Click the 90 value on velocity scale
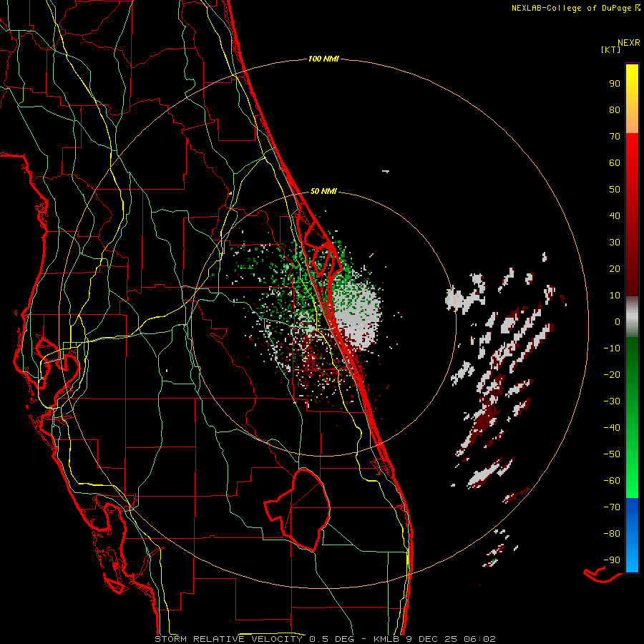This screenshot has width=644, height=644. (615, 84)
